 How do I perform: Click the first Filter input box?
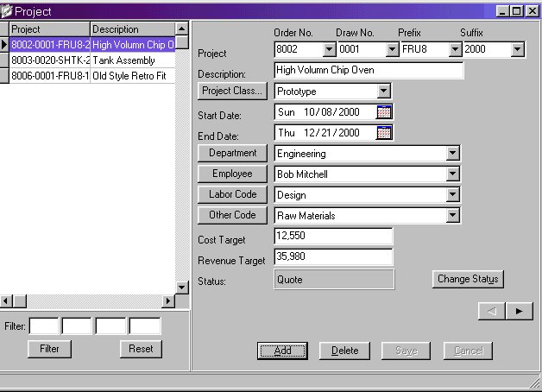[44, 326]
